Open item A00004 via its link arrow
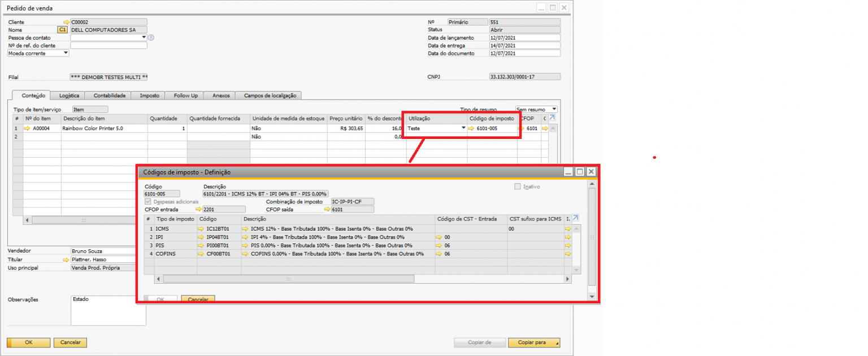 [x=27, y=129]
